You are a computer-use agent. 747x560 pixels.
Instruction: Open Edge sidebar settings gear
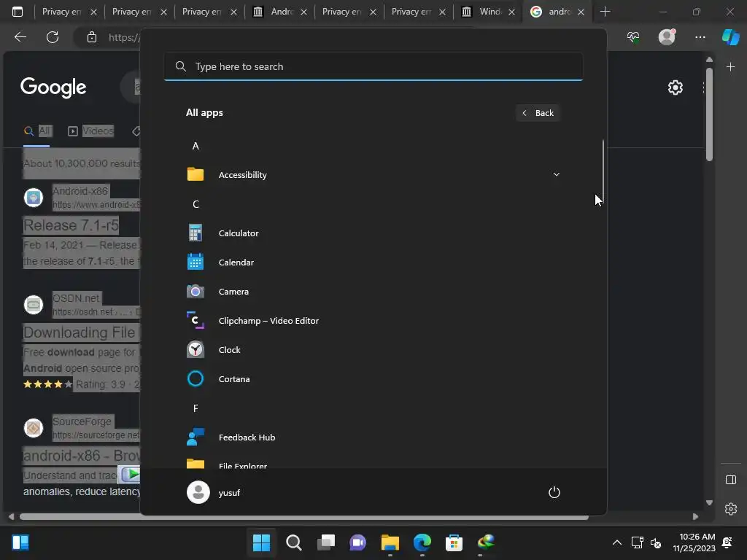730,509
